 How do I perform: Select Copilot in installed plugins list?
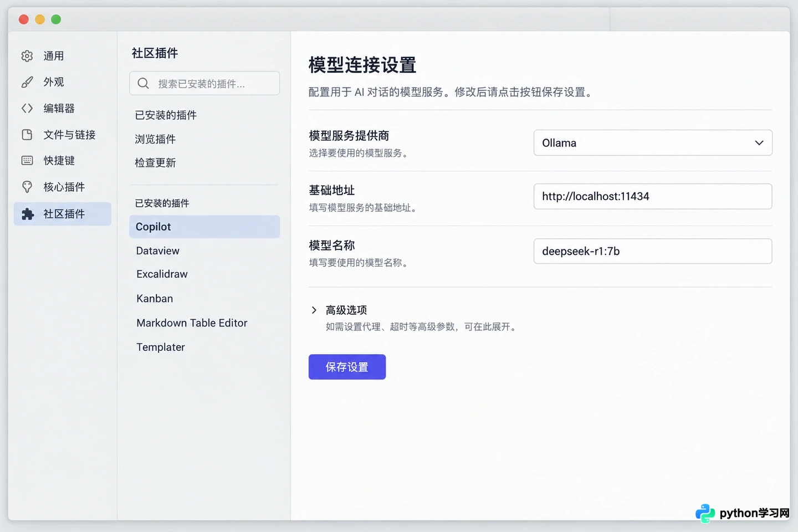tap(204, 227)
